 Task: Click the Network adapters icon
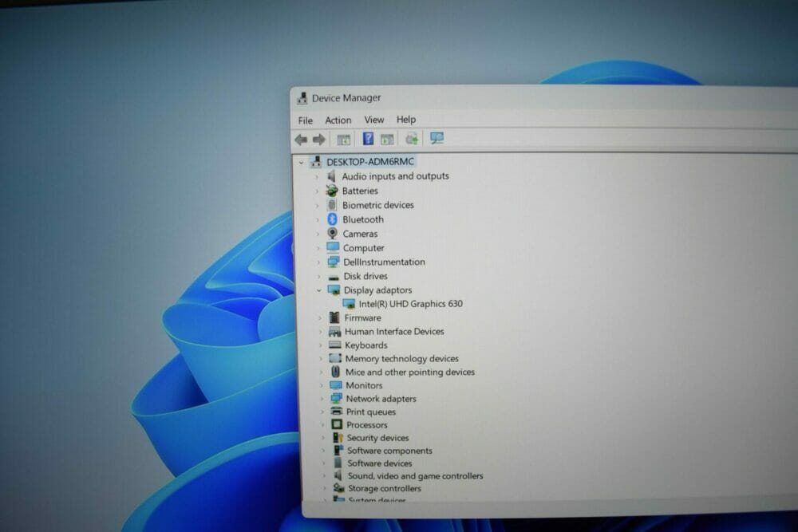pos(337,399)
